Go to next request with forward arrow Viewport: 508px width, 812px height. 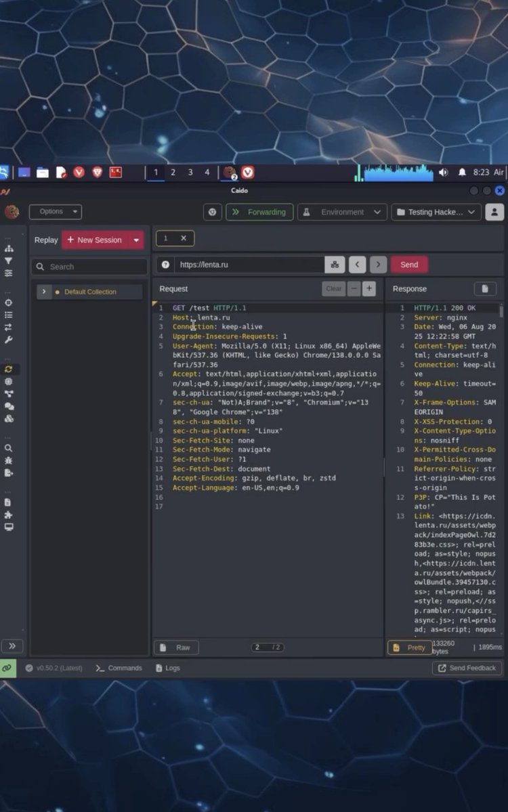pos(379,265)
